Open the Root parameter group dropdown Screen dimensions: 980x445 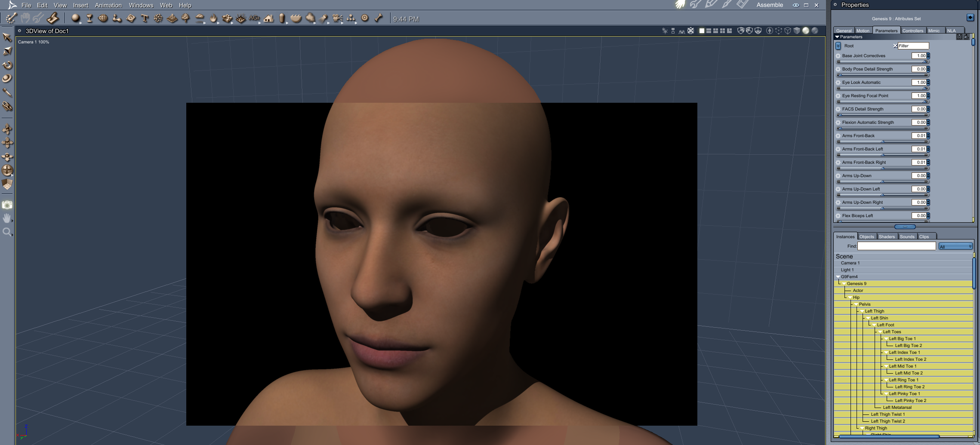click(x=838, y=46)
